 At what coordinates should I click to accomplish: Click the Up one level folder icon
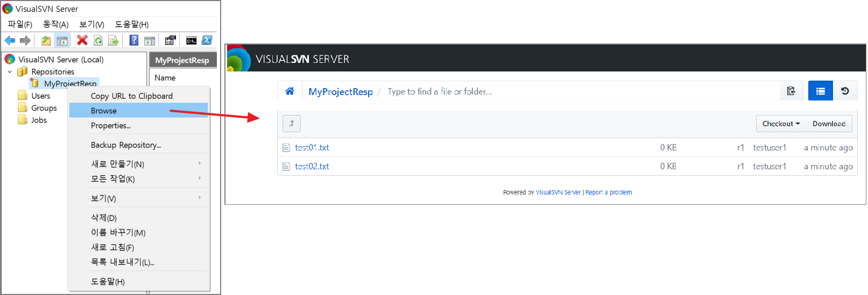point(46,40)
